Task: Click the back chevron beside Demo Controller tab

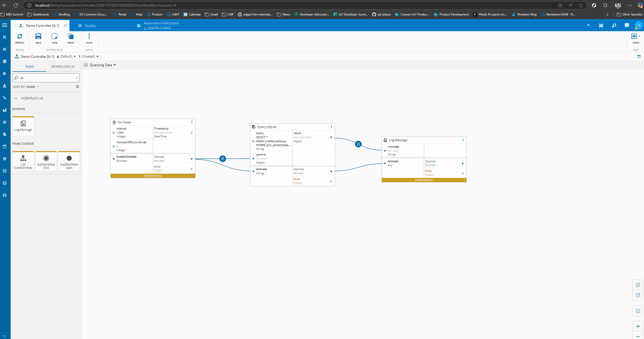Action: pyautogui.click(x=15, y=26)
